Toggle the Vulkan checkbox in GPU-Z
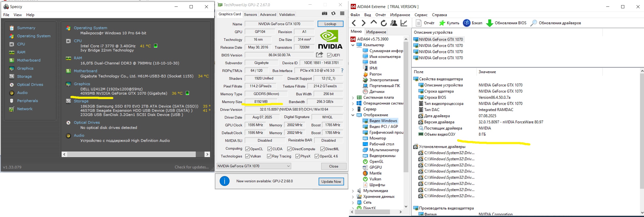This screenshot has width=644, height=217. click(247, 156)
